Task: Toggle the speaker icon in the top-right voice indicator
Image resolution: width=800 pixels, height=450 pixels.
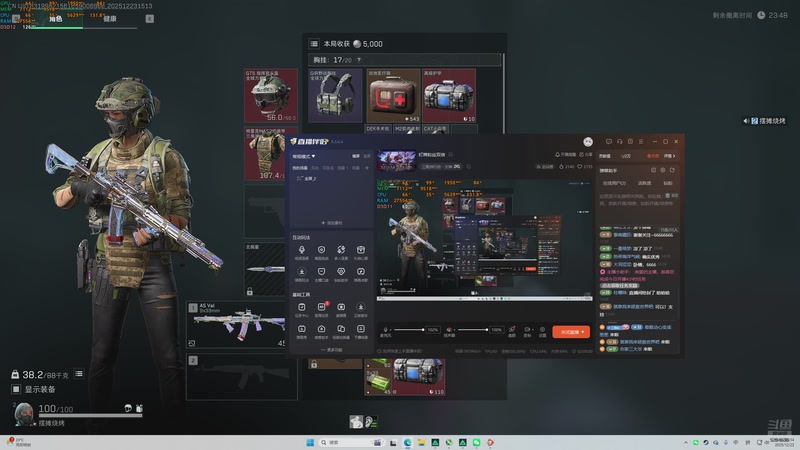Action: click(x=746, y=121)
